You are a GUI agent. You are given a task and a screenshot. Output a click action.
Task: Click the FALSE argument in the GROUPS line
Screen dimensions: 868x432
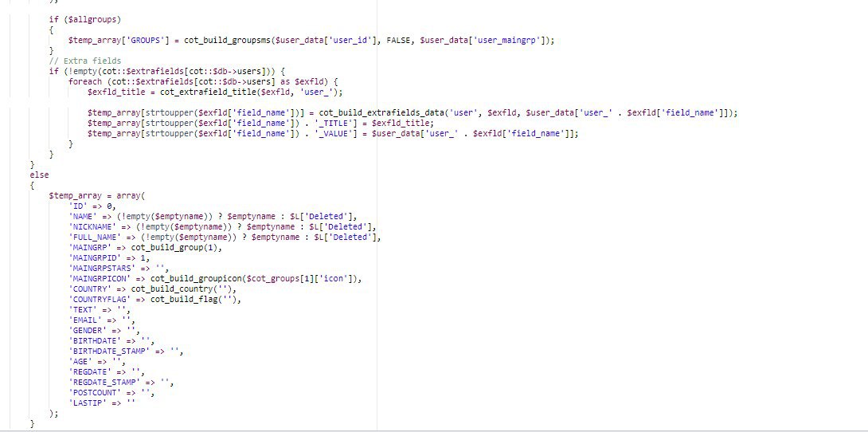[x=399, y=40]
